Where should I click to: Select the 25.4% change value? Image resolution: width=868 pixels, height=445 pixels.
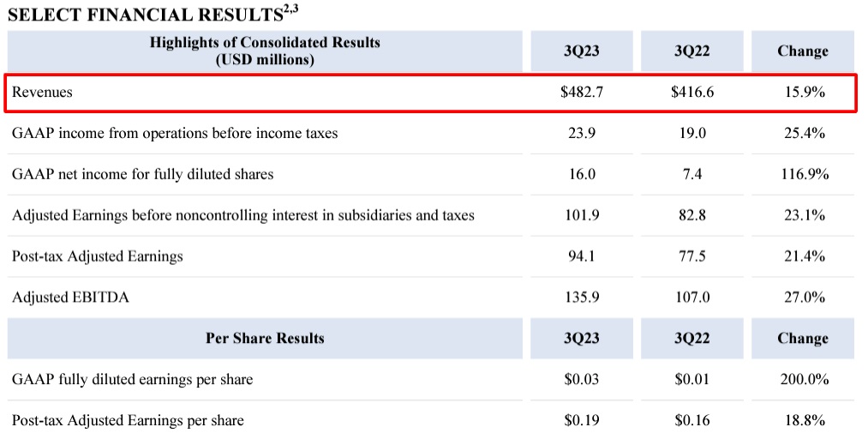[x=804, y=133]
